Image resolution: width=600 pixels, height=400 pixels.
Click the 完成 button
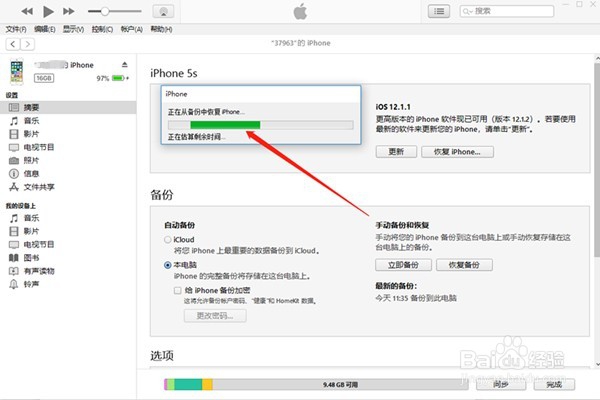tap(554, 385)
